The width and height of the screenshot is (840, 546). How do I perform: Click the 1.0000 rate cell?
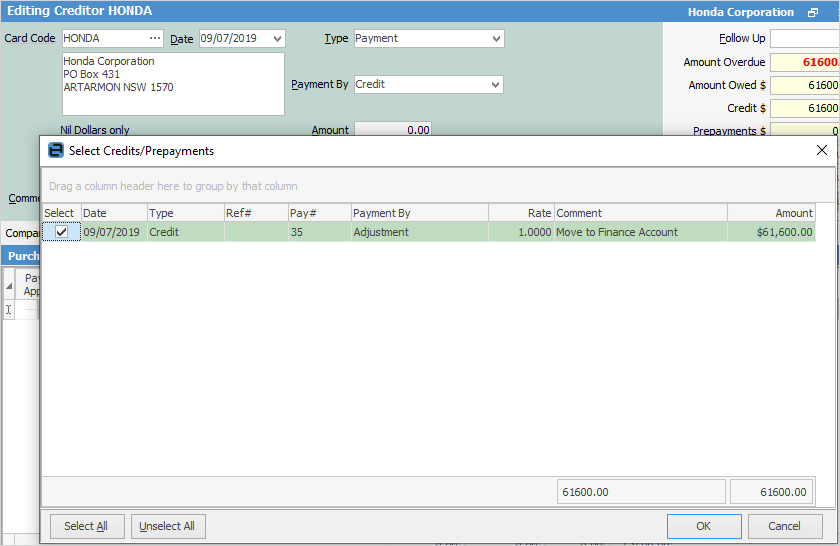click(521, 232)
